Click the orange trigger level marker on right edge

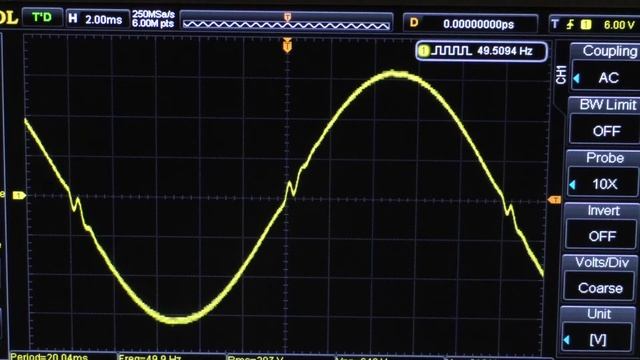[554, 200]
